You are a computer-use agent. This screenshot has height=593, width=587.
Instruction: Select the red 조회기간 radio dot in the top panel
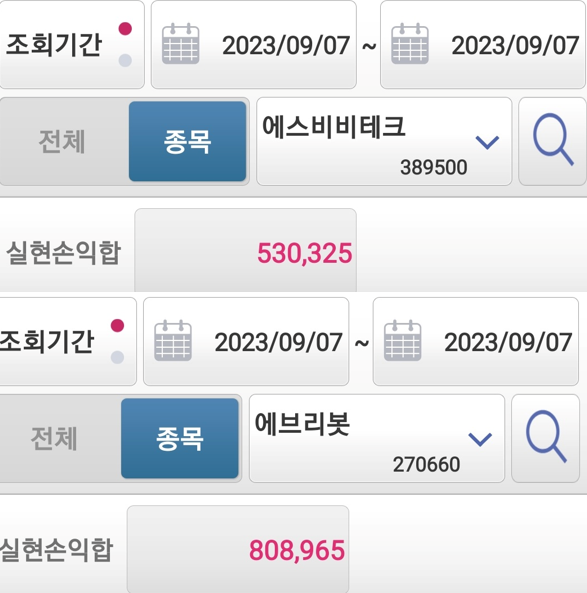pos(125,29)
